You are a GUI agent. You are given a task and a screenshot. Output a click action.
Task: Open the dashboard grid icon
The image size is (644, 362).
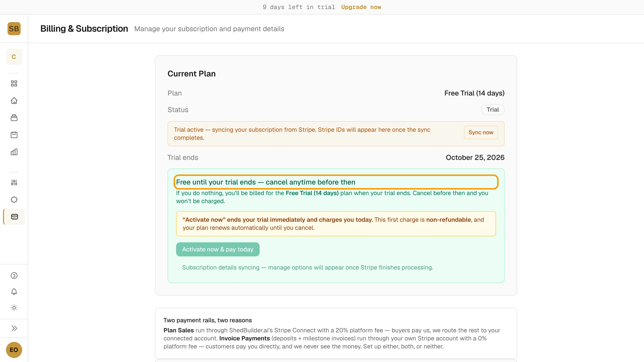pyautogui.click(x=14, y=83)
